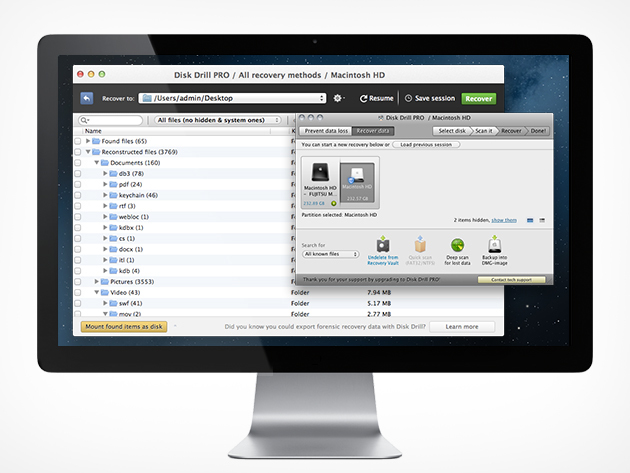Expand the Found files (65) folder triangle
The width and height of the screenshot is (630, 473).
tap(88, 141)
